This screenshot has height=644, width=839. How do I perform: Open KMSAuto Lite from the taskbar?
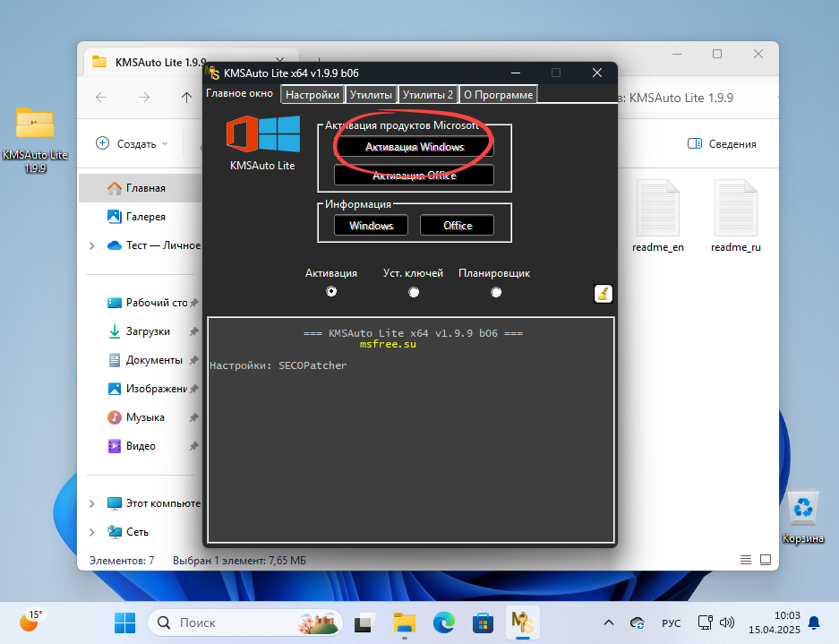[521, 623]
